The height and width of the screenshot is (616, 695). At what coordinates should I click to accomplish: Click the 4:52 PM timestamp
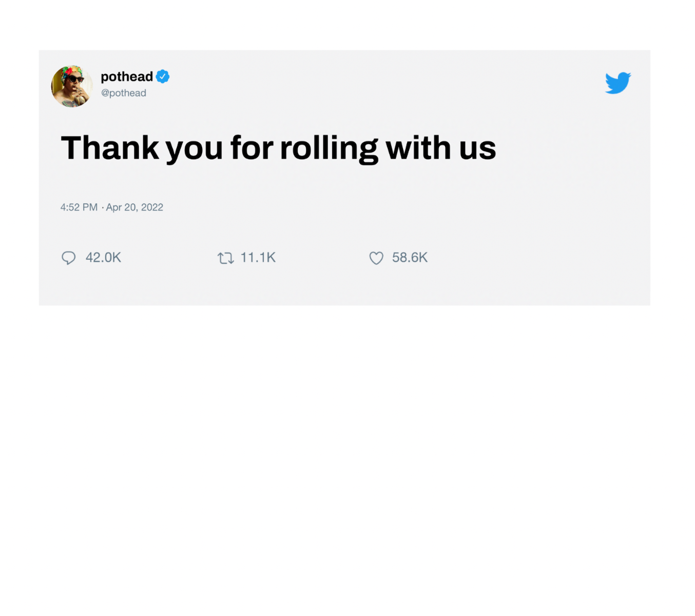tap(79, 207)
